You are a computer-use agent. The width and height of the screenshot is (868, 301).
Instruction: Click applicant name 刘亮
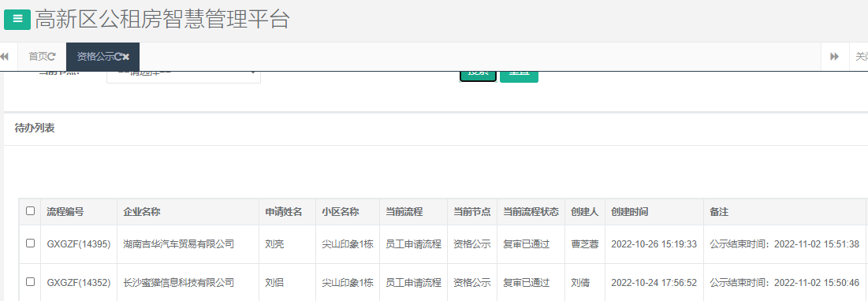click(274, 244)
